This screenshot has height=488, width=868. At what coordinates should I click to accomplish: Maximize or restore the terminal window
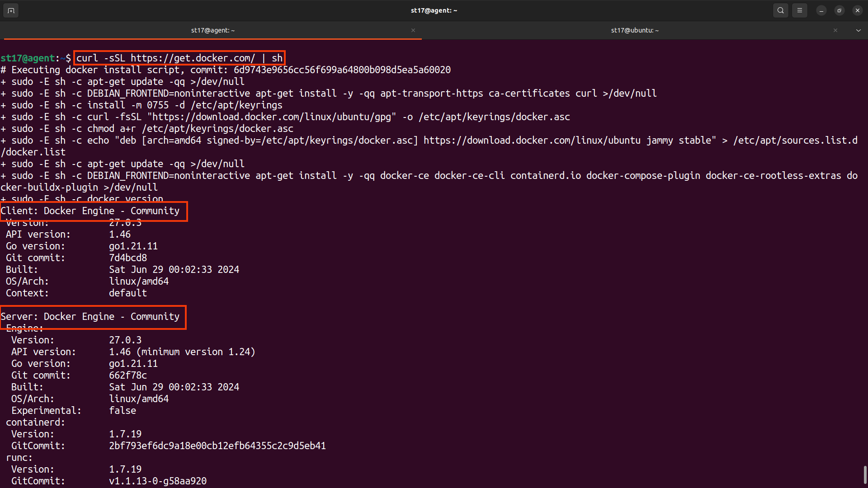tap(840, 10)
